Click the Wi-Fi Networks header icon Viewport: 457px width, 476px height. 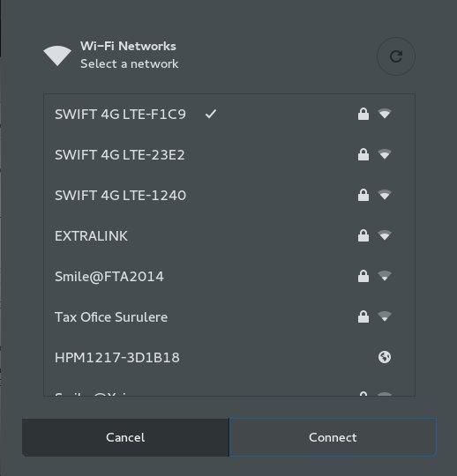(x=57, y=56)
